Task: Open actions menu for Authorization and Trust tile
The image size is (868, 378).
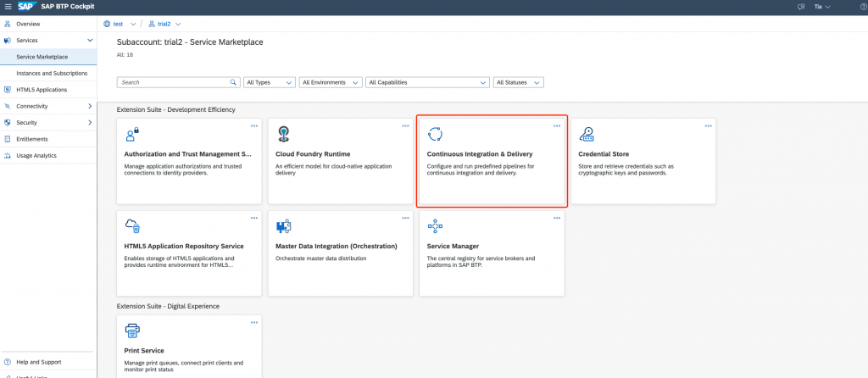Action: click(254, 125)
